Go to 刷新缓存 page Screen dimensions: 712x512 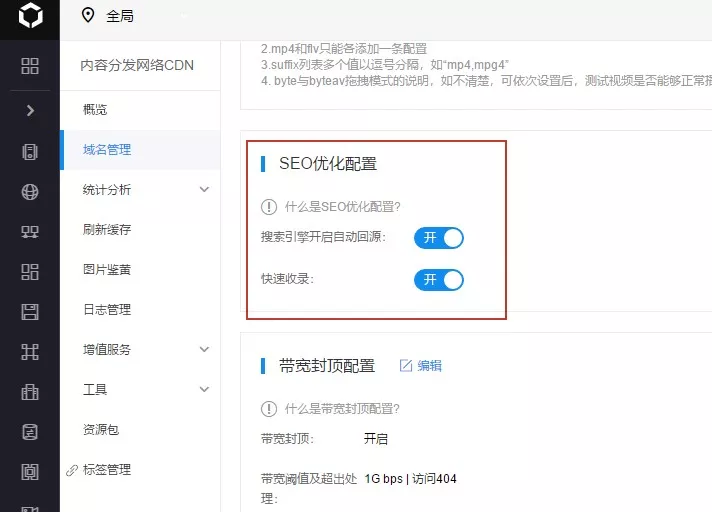tap(107, 230)
